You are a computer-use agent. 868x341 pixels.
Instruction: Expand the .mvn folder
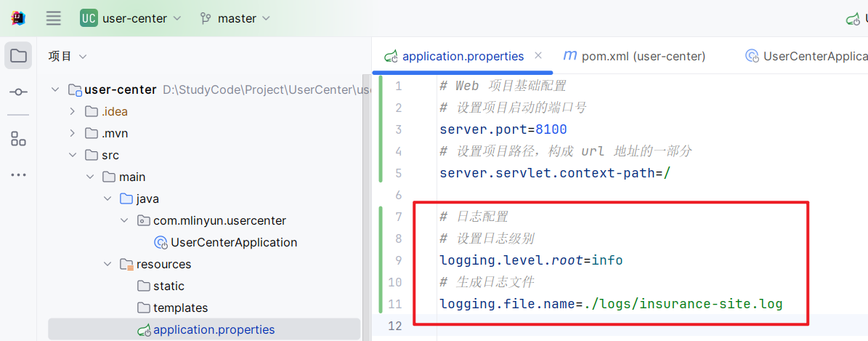[x=72, y=133]
